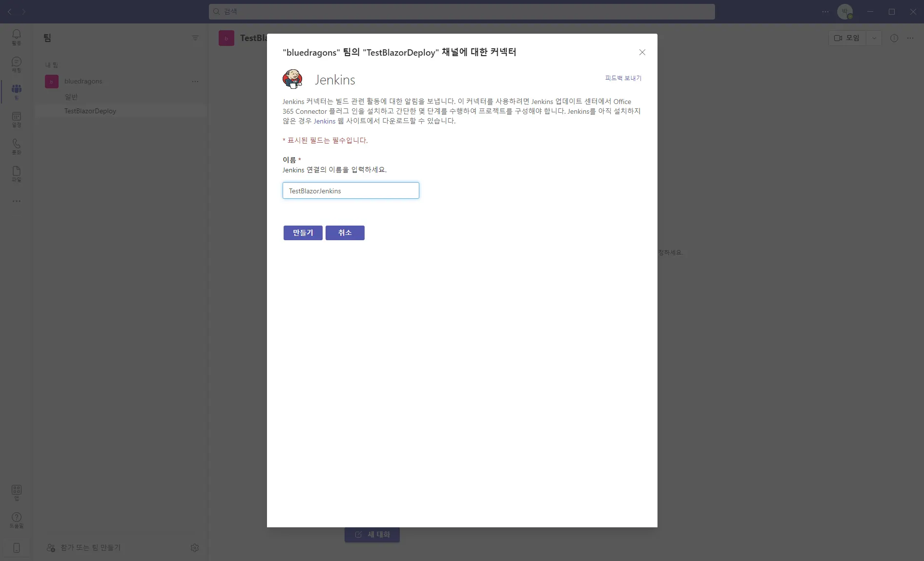Close the Jenkins connector dialog
The height and width of the screenshot is (561, 924).
click(642, 52)
